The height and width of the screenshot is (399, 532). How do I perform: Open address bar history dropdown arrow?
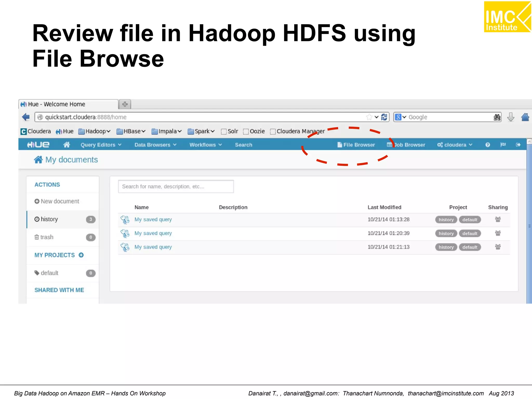click(x=376, y=117)
